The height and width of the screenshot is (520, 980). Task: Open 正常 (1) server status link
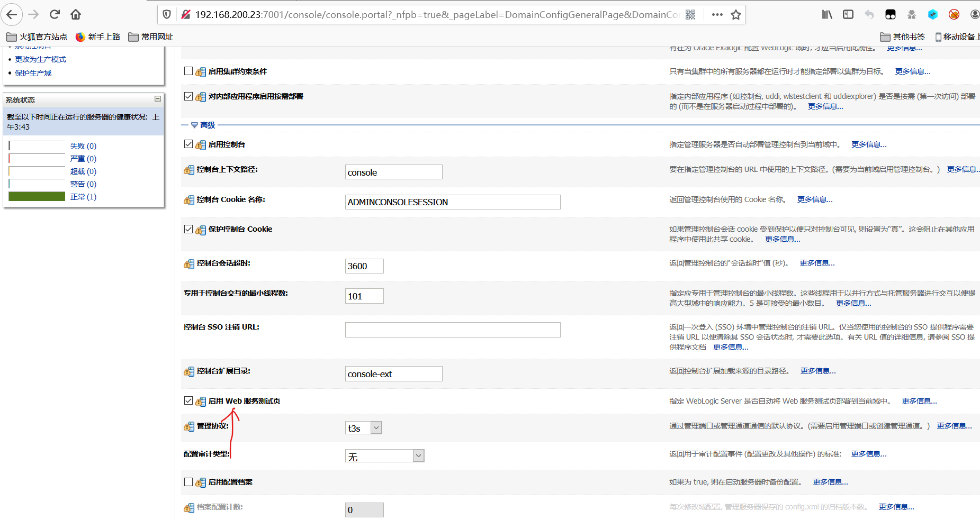(x=84, y=197)
